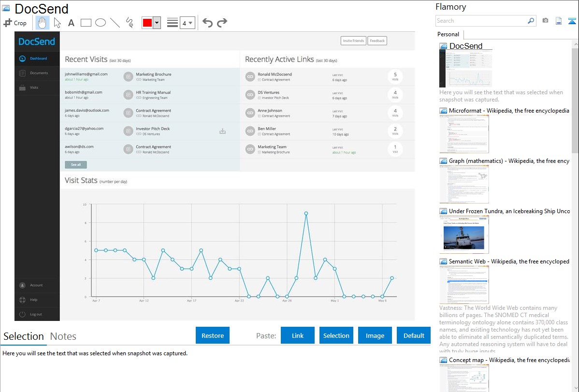Switch to the Selection tab

tap(24, 336)
